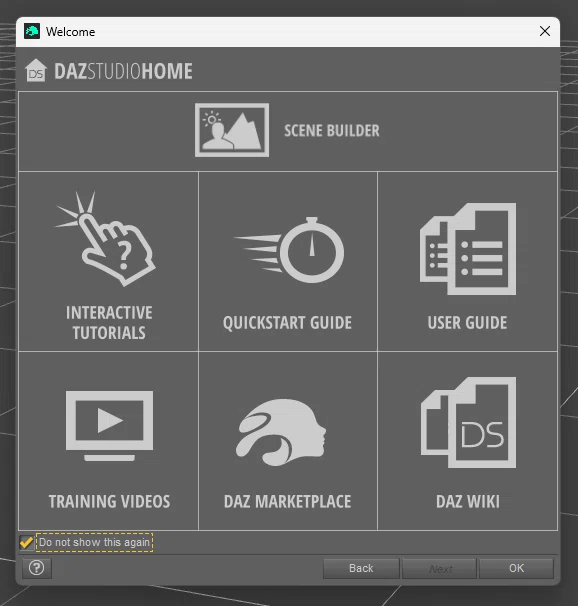Click the Do not show this again label
Image resolution: width=578 pixels, height=606 pixels.
(94, 542)
